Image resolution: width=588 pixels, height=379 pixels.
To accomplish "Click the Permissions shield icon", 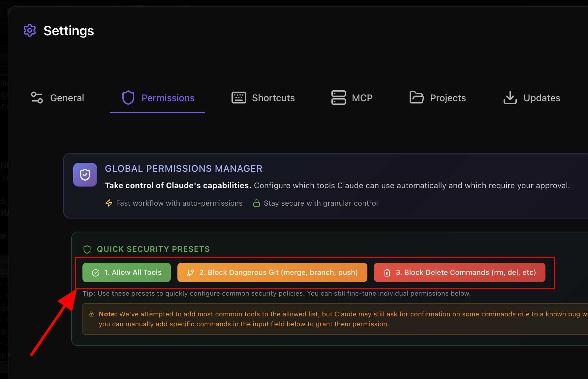I will 128,98.
